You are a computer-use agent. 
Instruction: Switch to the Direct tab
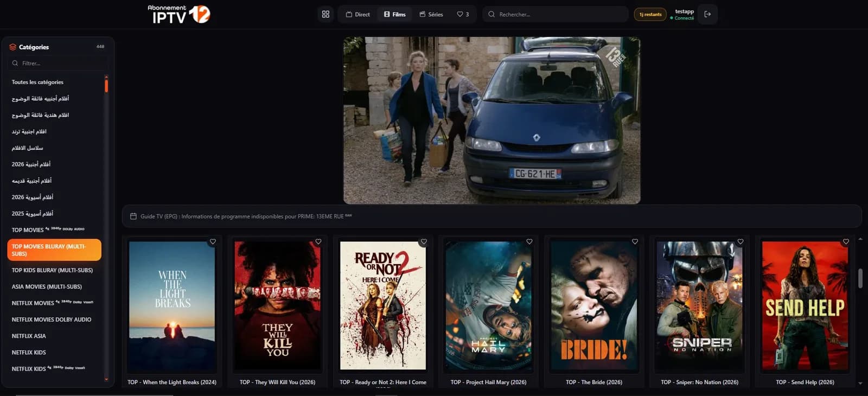click(358, 14)
